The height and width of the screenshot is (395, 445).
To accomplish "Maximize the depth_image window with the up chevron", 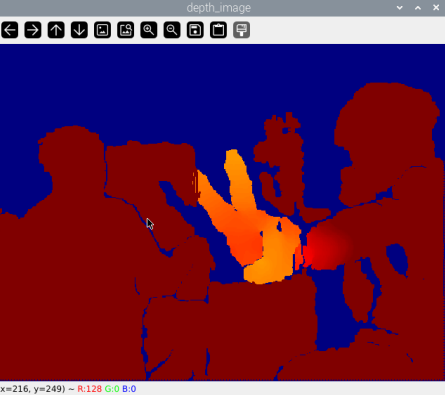I will coord(418,8).
